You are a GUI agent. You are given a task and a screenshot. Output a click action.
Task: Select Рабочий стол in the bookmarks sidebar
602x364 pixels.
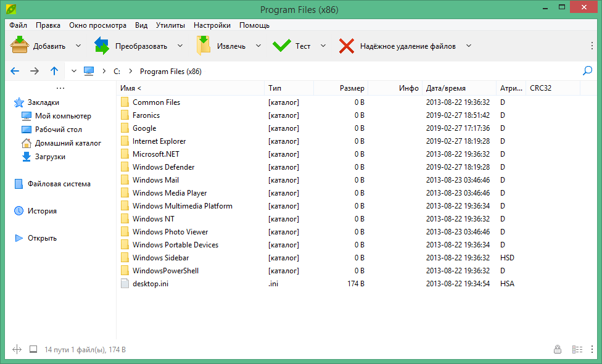click(58, 130)
